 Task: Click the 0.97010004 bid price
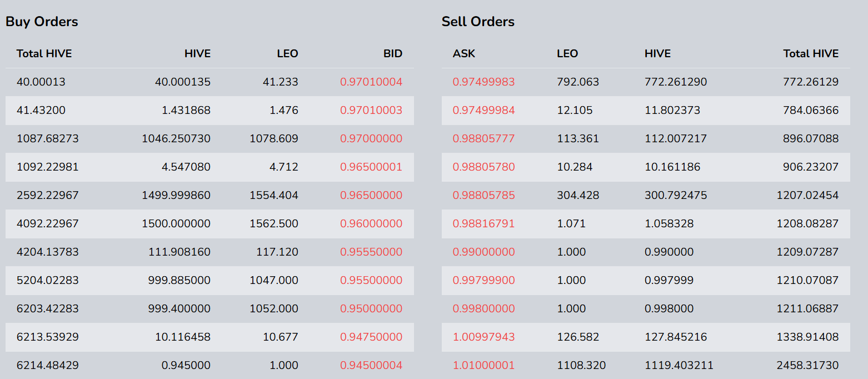pyautogui.click(x=371, y=82)
